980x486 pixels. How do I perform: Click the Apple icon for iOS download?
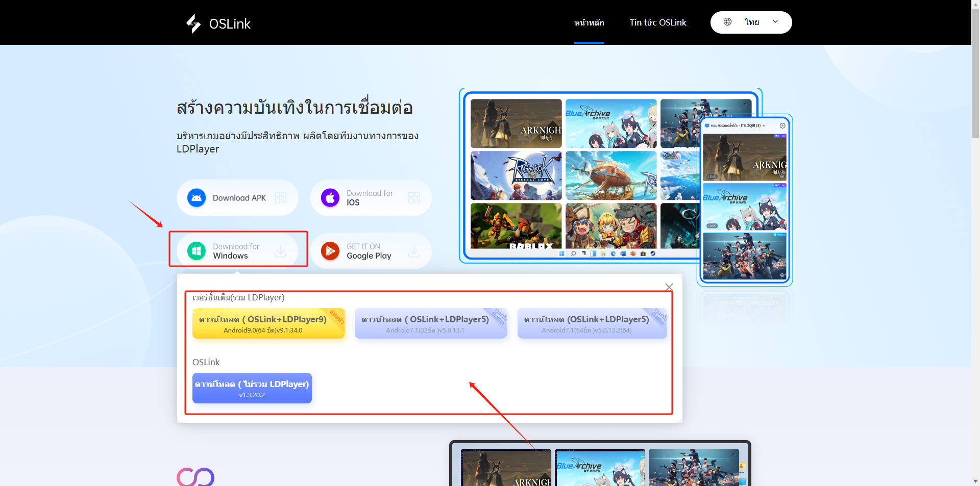[330, 198]
